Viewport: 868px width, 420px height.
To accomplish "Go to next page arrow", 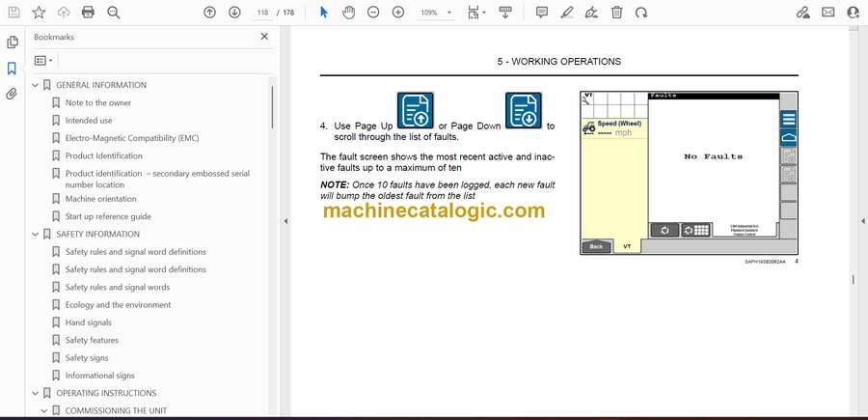I will click(x=234, y=13).
